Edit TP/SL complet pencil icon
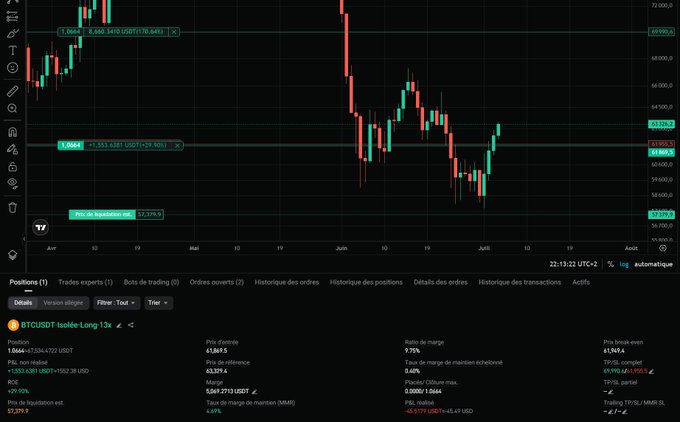Screen dimensions: 680x422 651,371
